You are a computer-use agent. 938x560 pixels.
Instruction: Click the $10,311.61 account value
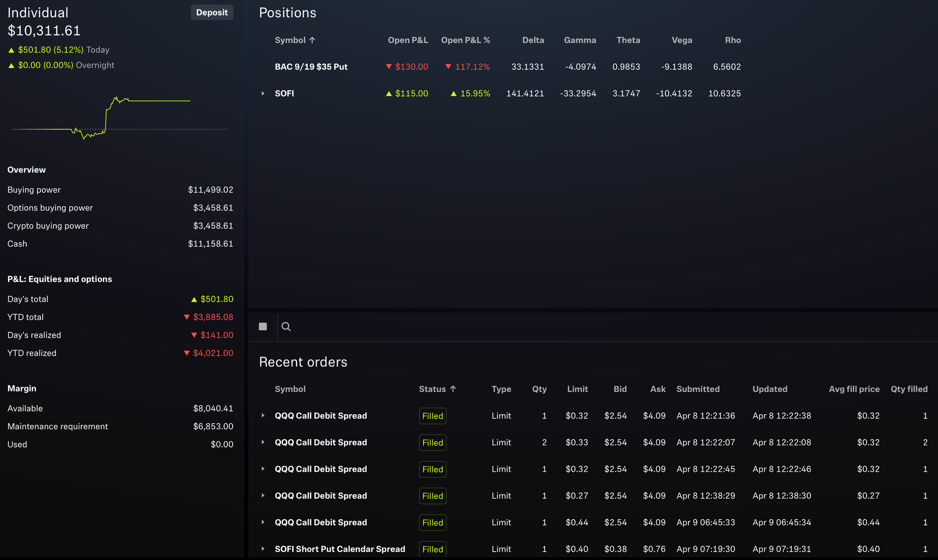coord(44,31)
